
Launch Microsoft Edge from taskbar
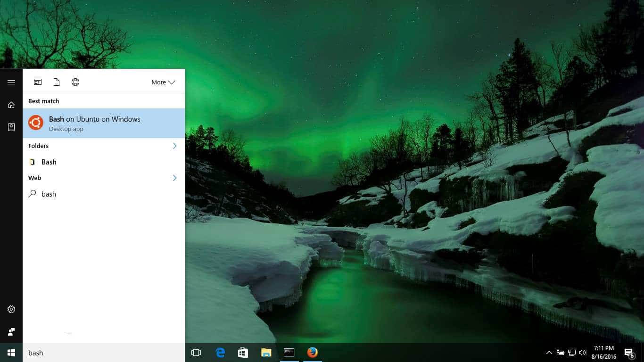pos(220,353)
